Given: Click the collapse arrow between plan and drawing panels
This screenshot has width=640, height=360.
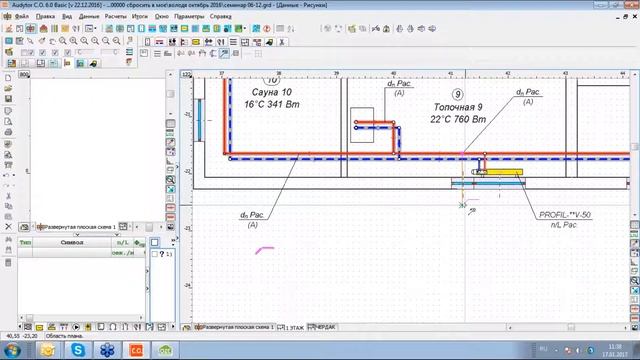Looking at the screenshot, I should pos(177,167).
